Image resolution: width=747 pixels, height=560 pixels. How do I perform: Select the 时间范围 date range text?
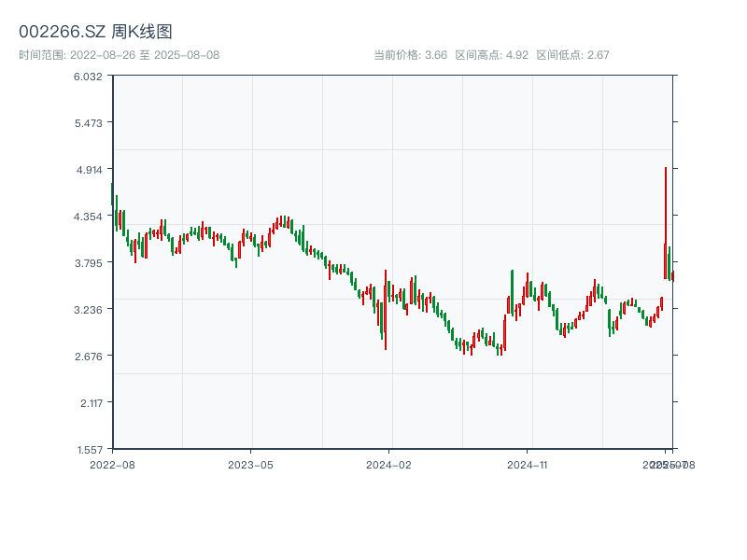[x=119, y=55]
